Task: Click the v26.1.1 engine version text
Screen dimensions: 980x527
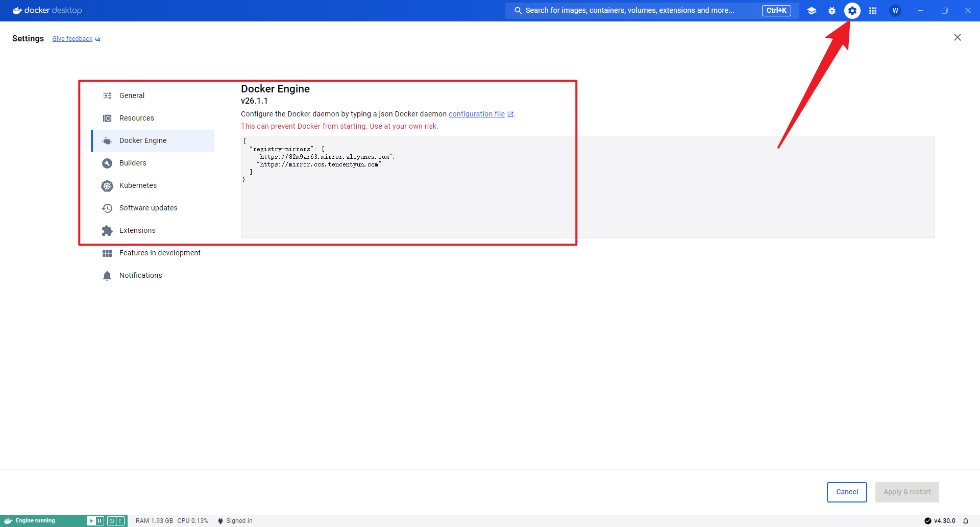Action: point(254,101)
